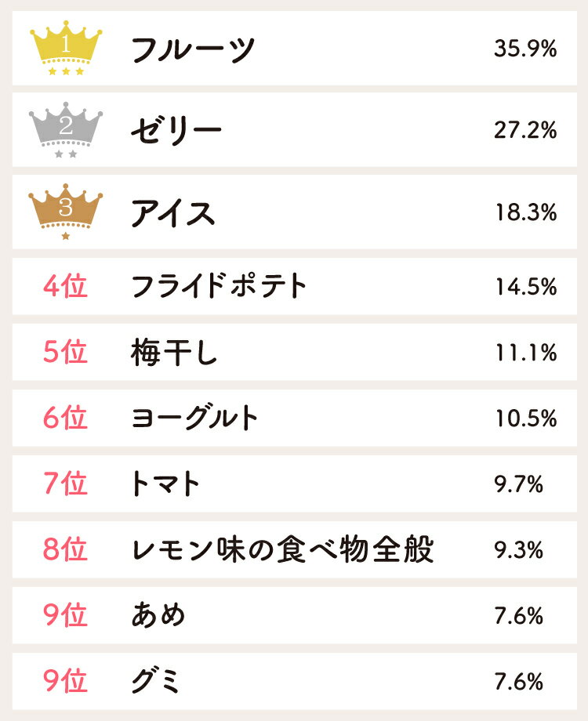Click the 14.5% percentage value

[x=524, y=287]
